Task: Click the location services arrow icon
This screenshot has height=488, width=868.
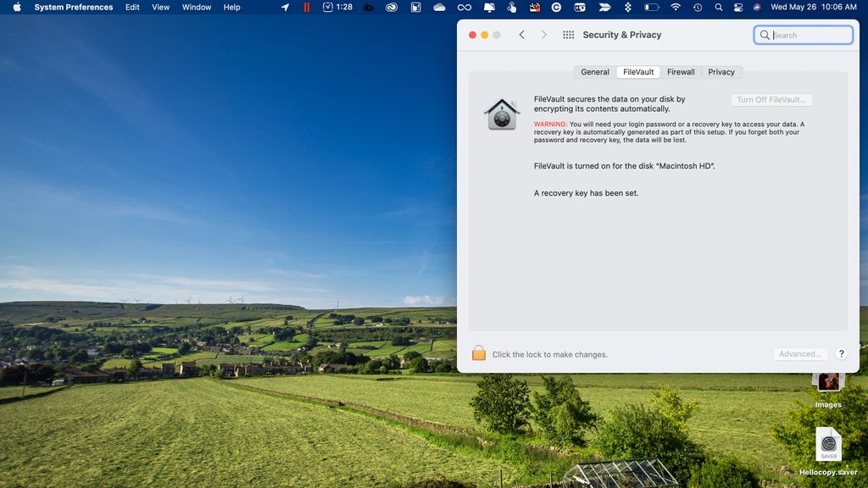Action: pos(286,7)
